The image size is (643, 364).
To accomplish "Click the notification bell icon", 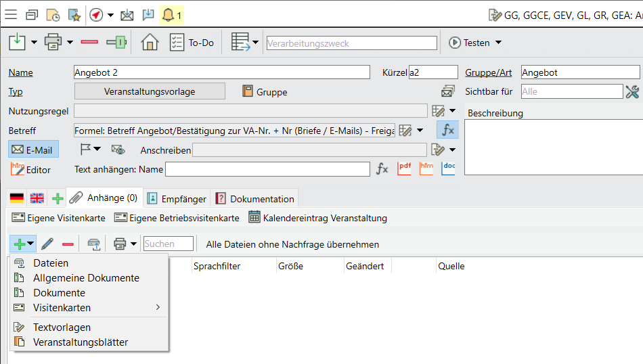I will 168,14.
